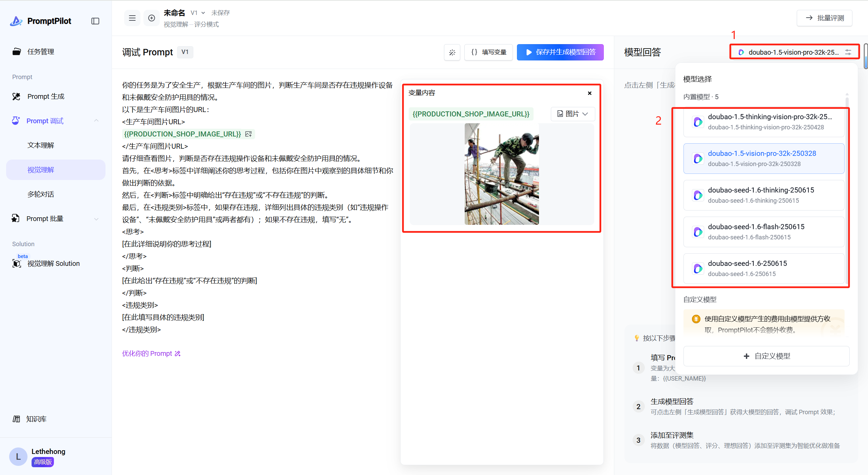Screen dimensions: 868x475
Task: Click the worker image thumbnail preview
Action: pos(501,174)
